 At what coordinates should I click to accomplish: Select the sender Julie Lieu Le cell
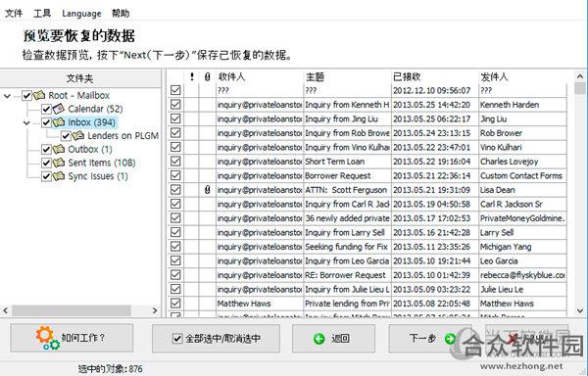pos(522,289)
